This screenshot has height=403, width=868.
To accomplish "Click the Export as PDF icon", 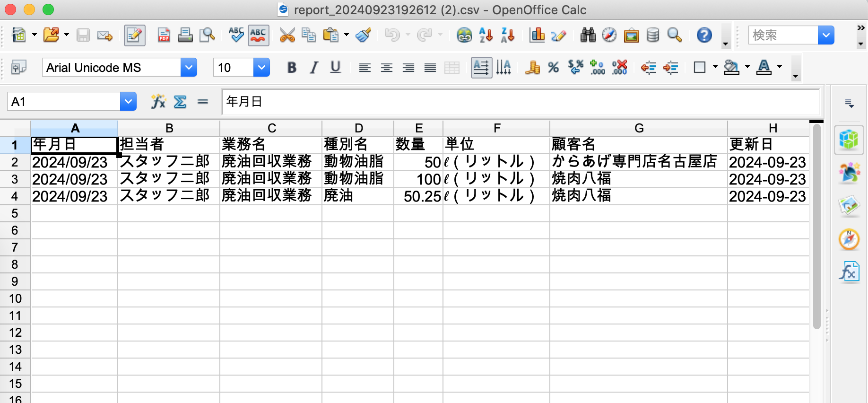I will (164, 35).
